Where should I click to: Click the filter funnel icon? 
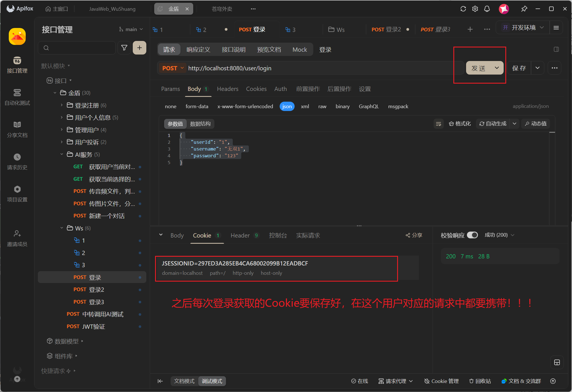tap(124, 48)
